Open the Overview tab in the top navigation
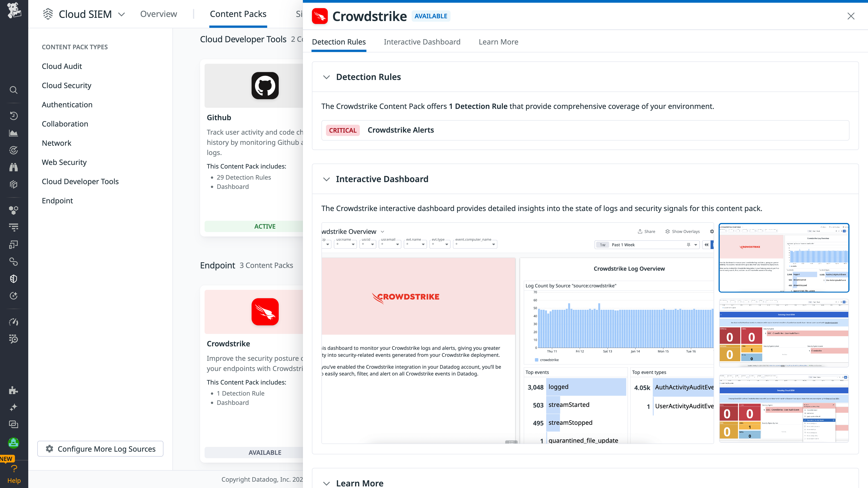The image size is (868, 488). [x=158, y=14]
